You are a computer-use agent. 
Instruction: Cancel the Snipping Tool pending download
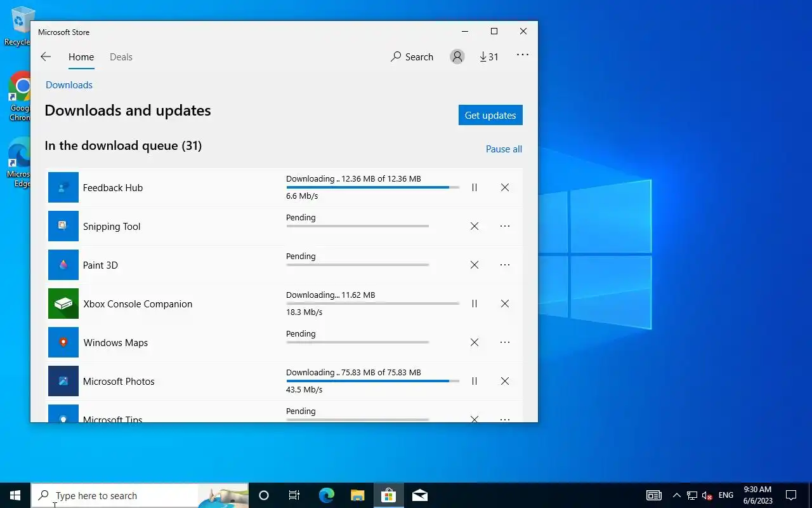click(x=475, y=226)
